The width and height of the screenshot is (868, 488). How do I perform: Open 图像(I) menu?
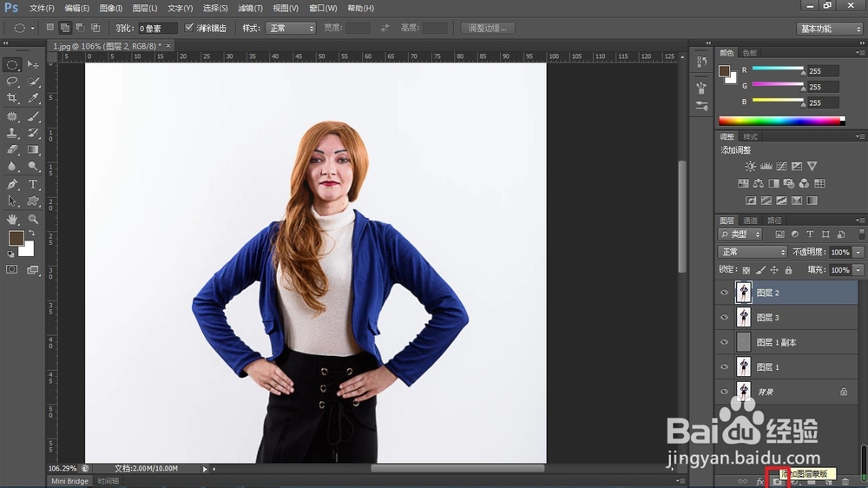(111, 9)
